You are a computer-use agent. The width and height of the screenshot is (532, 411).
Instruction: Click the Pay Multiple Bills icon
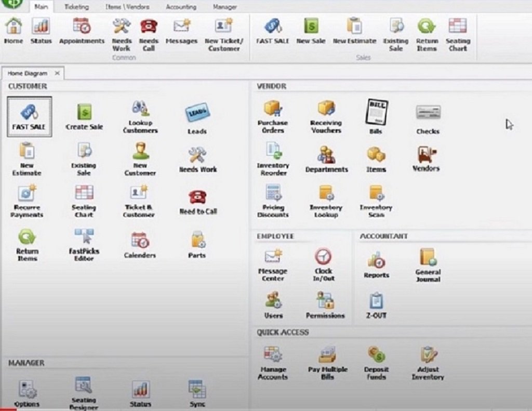(327, 363)
